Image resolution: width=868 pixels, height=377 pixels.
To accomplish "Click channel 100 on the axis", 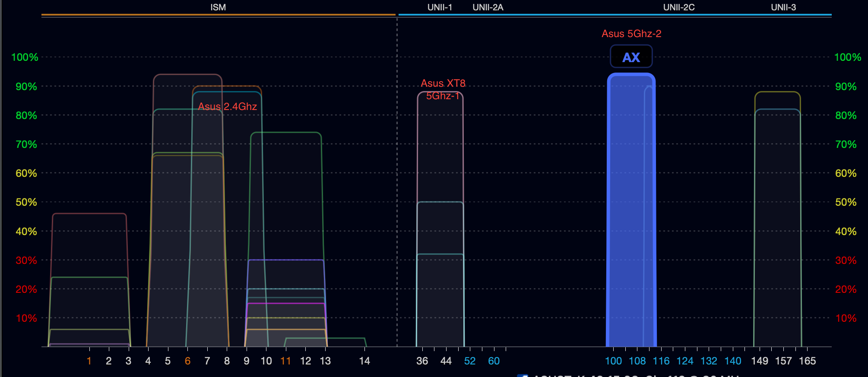I will click(613, 361).
